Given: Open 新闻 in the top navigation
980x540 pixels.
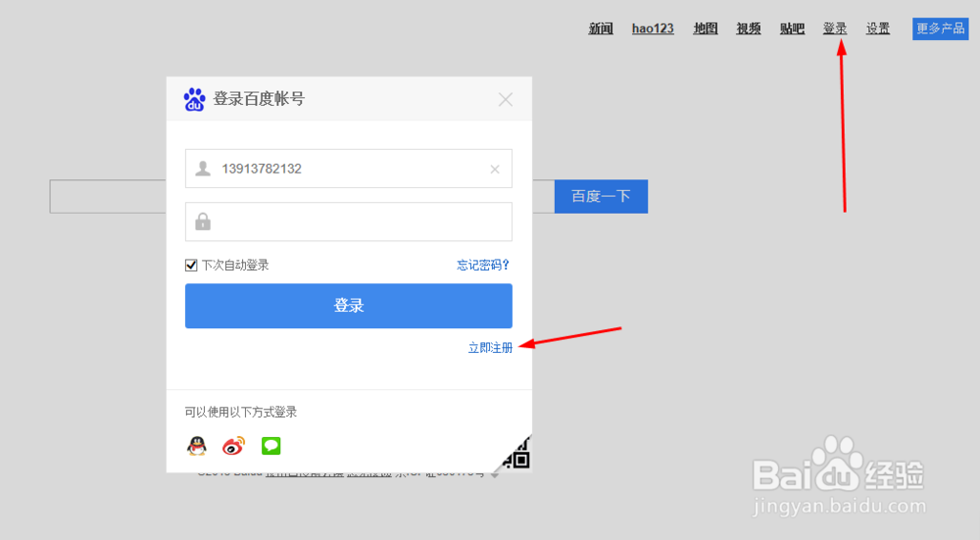Looking at the screenshot, I should (601, 28).
